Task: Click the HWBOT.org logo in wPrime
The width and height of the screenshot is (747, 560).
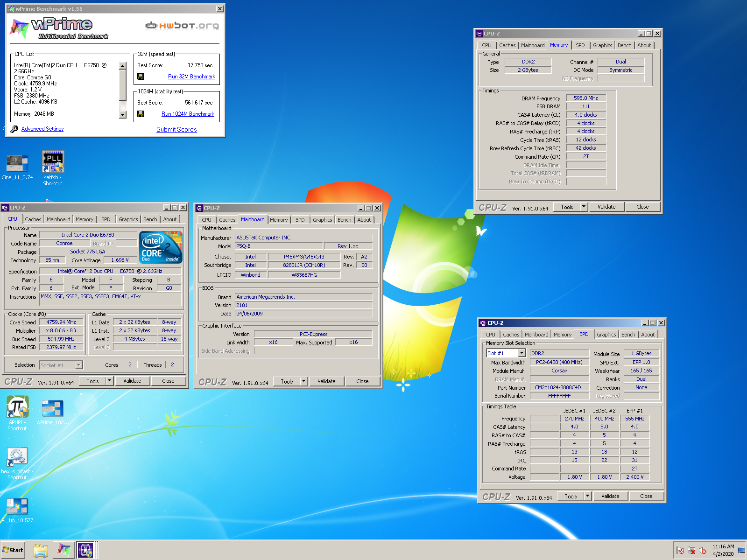Action: pyautogui.click(x=182, y=25)
